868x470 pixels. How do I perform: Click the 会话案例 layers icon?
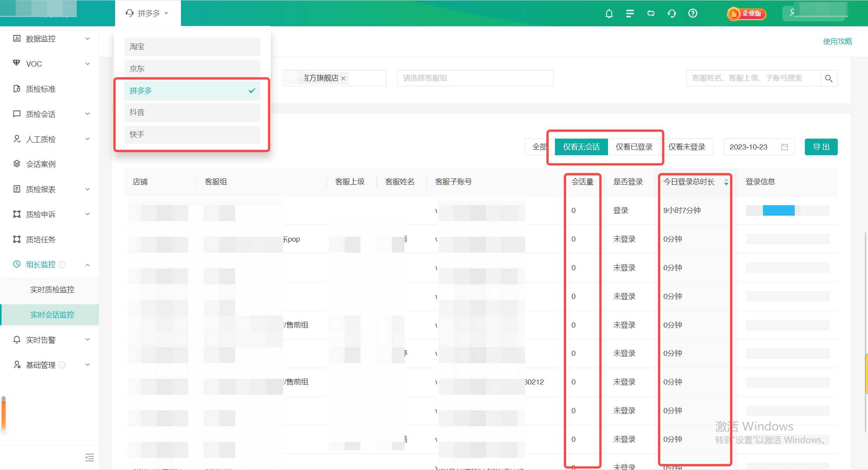(17, 164)
